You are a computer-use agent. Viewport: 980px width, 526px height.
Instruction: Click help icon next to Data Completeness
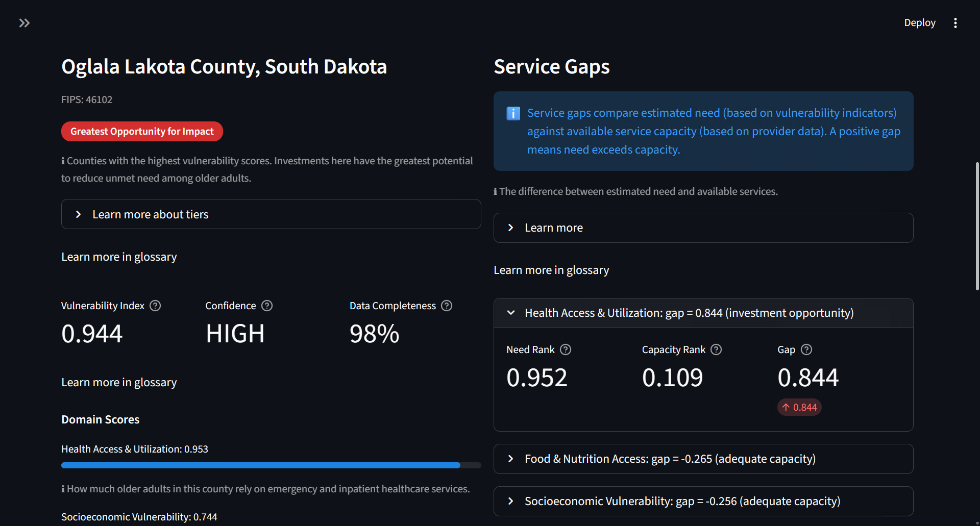pyautogui.click(x=447, y=306)
